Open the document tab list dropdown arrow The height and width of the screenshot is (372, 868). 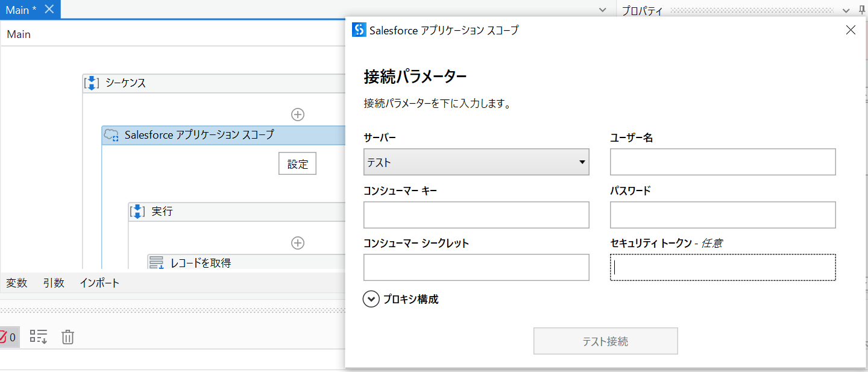tap(602, 10)
